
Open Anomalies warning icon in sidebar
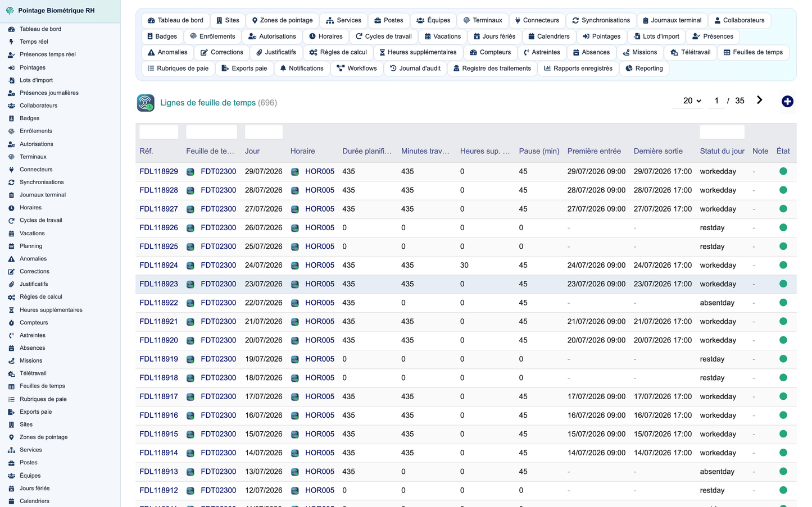11,259
